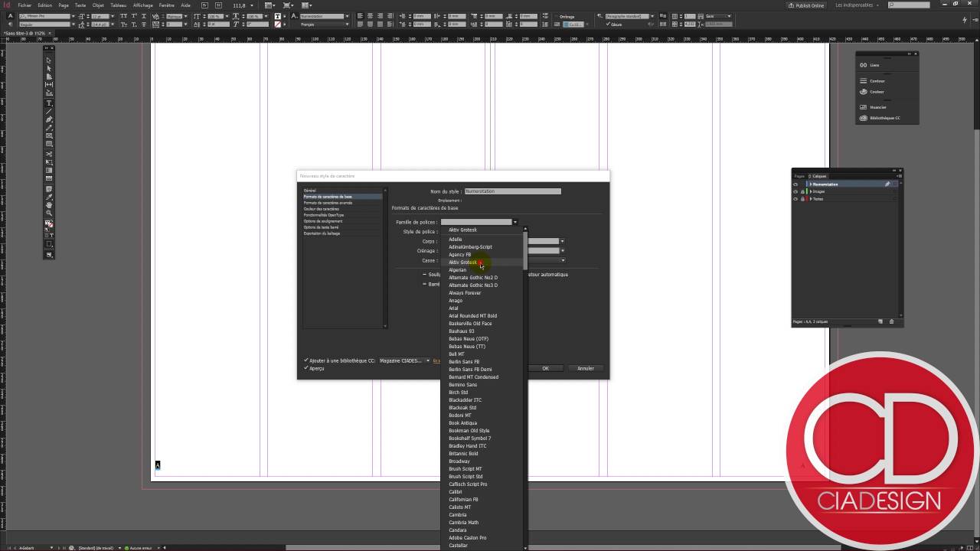Expand the Numerotation layer
Image resolution: width=980 pixels, height=551 pixels.
coord(811,184)
